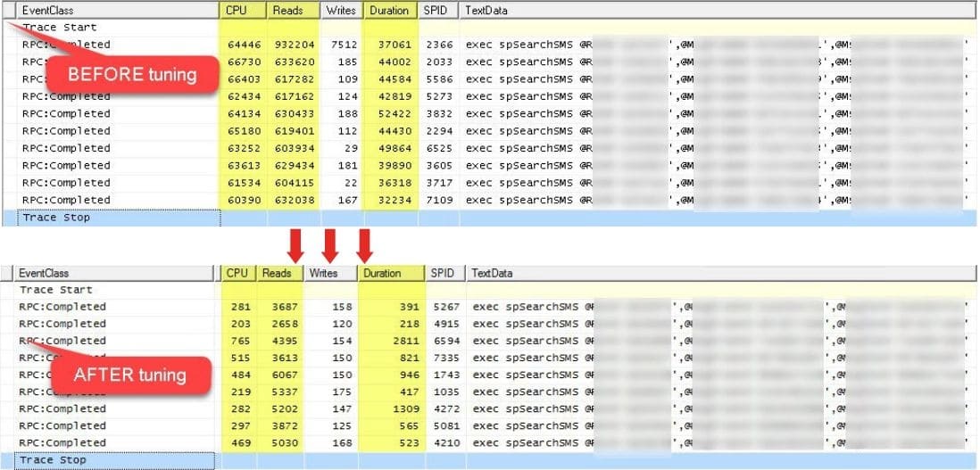980x470 pixels.
Task: Click Reads value 617282
Action: click(295, 79)
